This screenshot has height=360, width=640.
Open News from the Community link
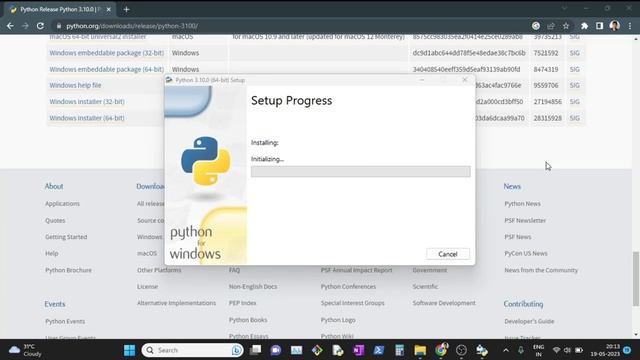pyautogui.click(x=541, y=270)
